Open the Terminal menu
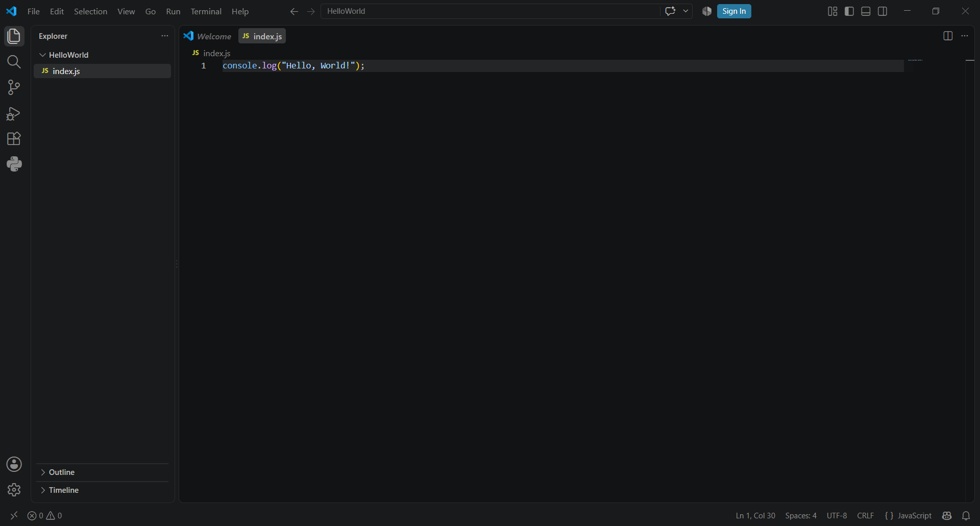Viewport: 980px width, 526px height. coord(206,11)
